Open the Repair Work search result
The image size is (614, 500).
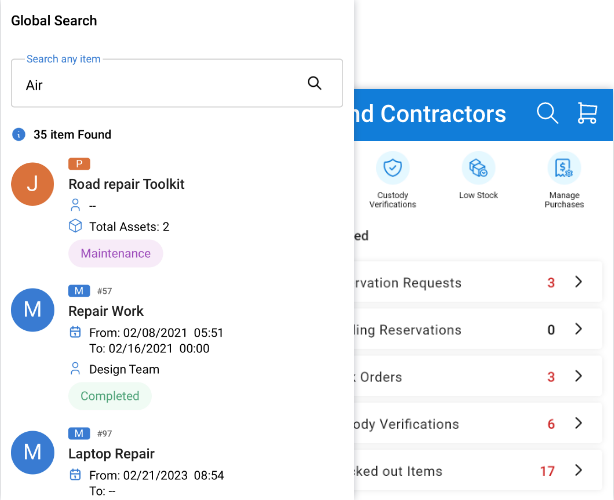(106, 311)
